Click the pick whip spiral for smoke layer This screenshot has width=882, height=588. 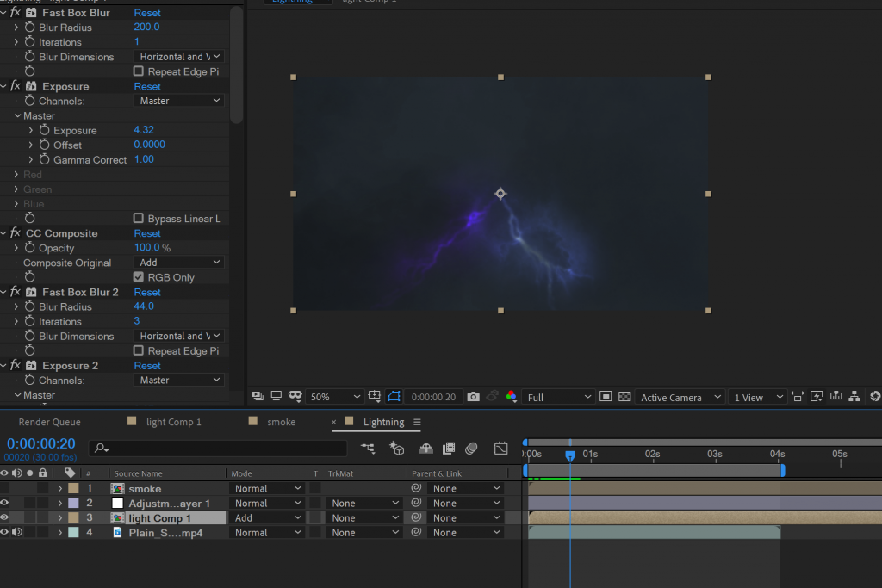tap(416, 488)
